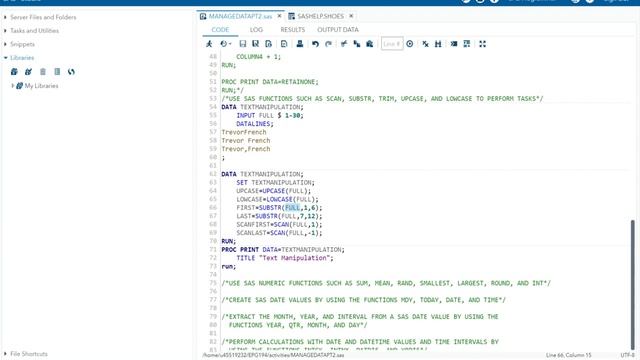Expand My Libraries tree node

pos(13,86)
